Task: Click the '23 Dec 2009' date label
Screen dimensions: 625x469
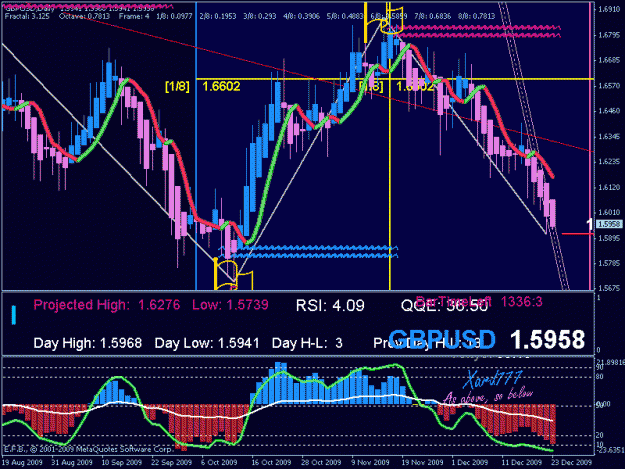Action: (571, 462)
